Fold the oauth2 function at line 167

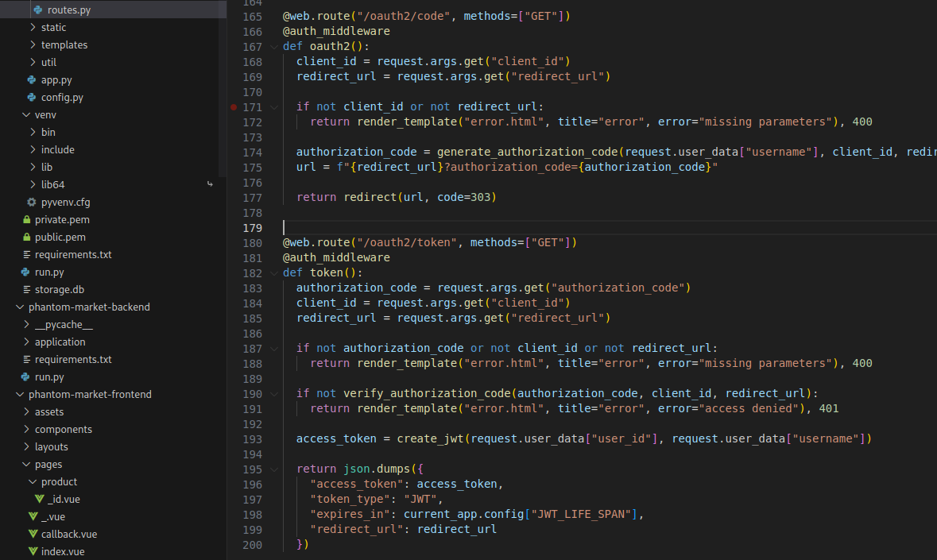coord(273,47)
